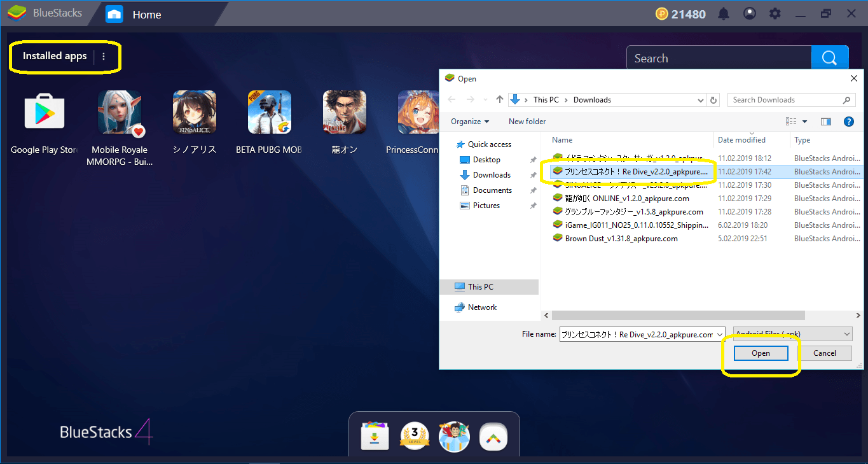Select Downloads in navigation pane

coord(492,175)
